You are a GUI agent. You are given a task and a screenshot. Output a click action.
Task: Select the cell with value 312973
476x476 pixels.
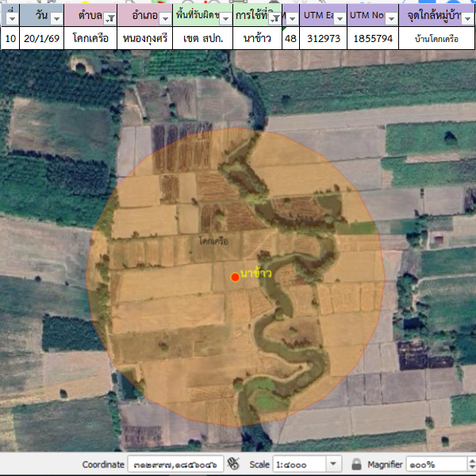(323, 38)
